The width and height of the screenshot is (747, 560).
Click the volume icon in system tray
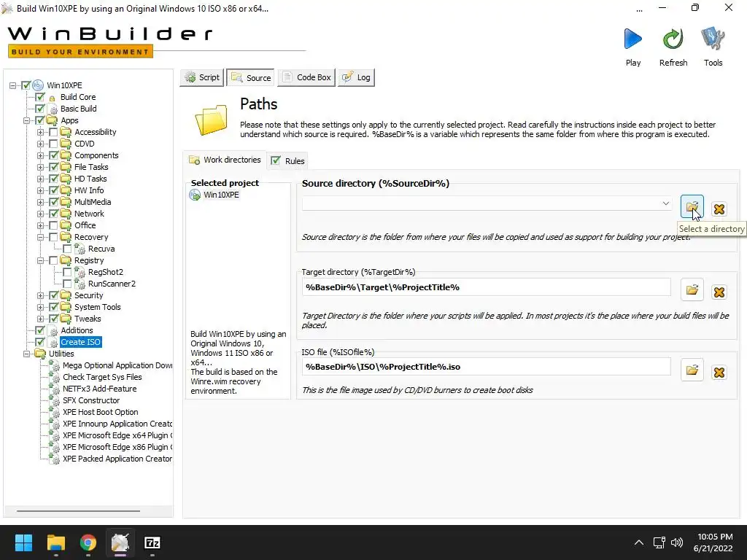point(676,542)
